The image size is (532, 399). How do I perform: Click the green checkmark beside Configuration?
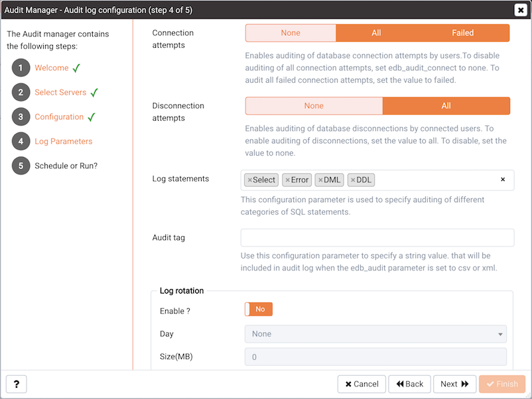[92, 117]
